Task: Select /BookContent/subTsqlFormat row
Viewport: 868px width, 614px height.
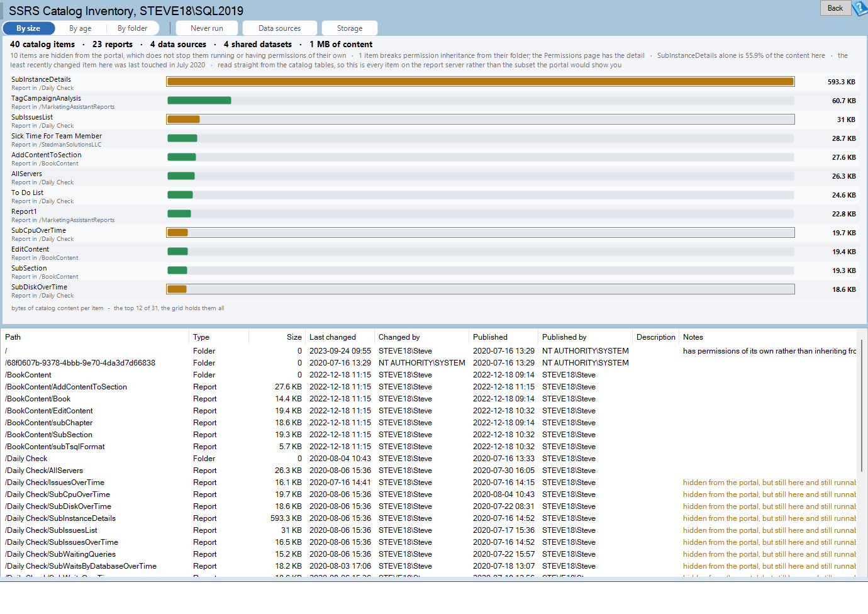Action: 430,447
